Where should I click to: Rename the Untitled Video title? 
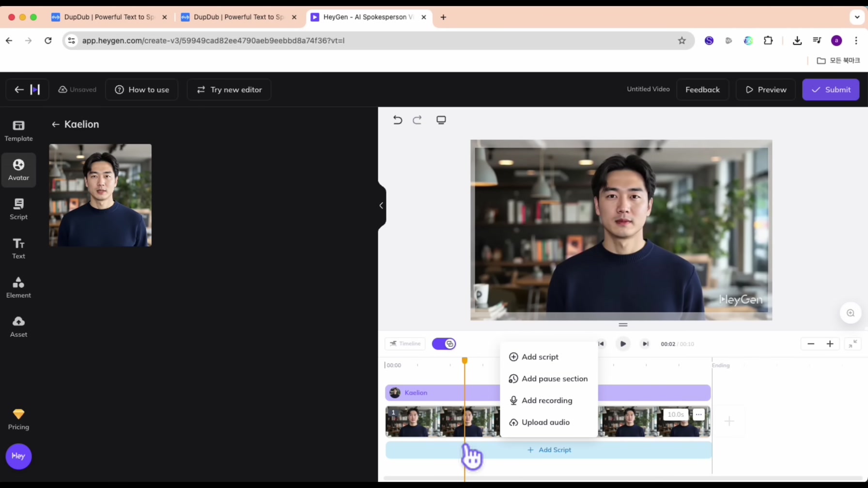coord(648,89)
